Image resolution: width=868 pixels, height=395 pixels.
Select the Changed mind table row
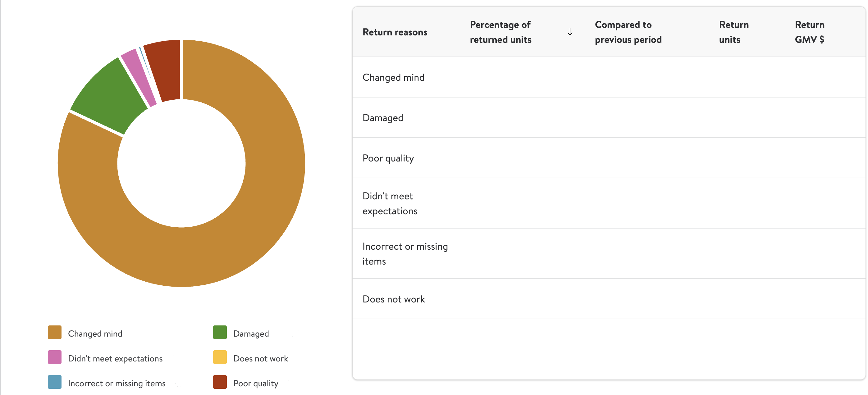point(609,77)
